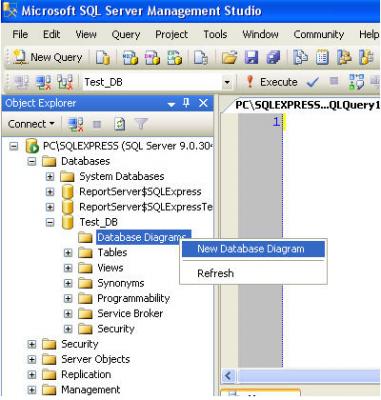Expand the System Databases folder

pos(50,177)
